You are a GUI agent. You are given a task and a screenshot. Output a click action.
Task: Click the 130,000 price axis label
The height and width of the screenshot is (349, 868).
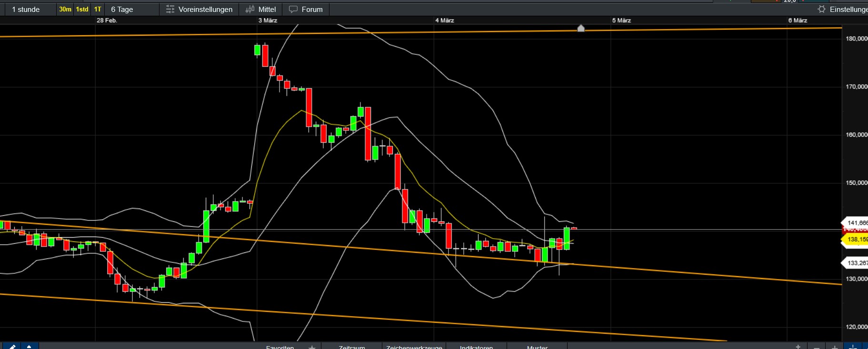tap(857, 279)
